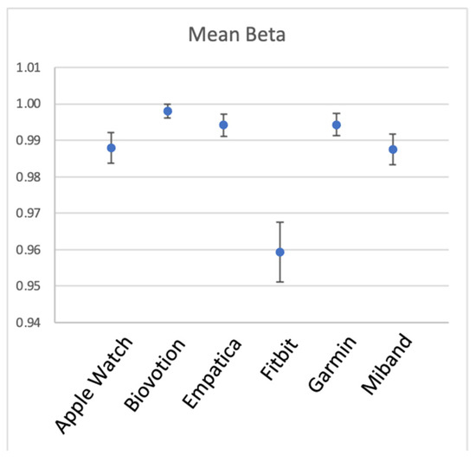Click the Apple Watch axis label

[x=93, y=385]
